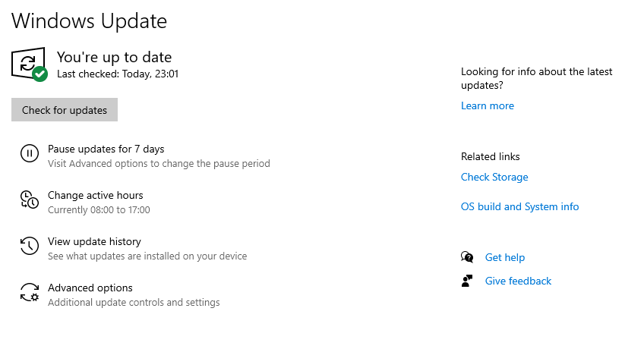Viewport: 644px width, 349px height.
Task: Open Advanced options
Action: (90, 288)
